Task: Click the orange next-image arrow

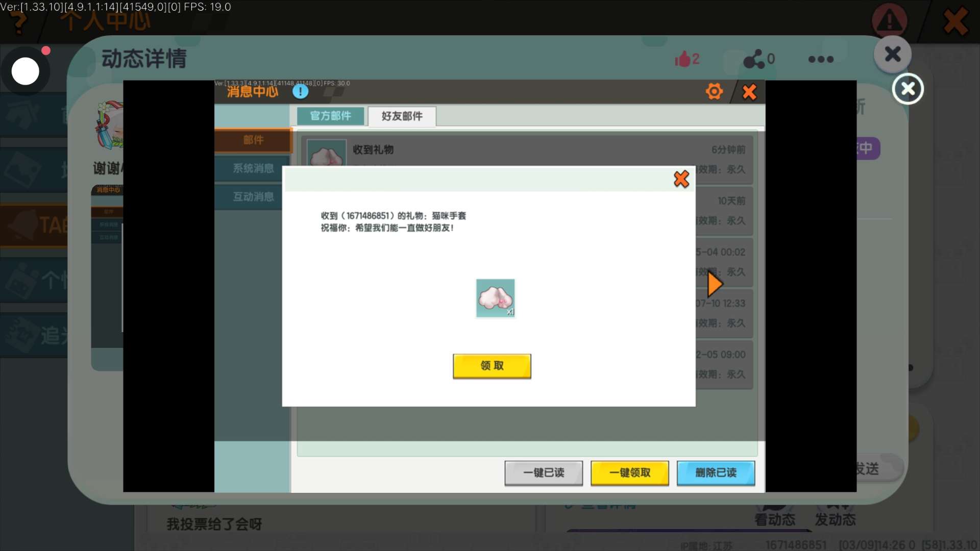Action: pos(715,284)
